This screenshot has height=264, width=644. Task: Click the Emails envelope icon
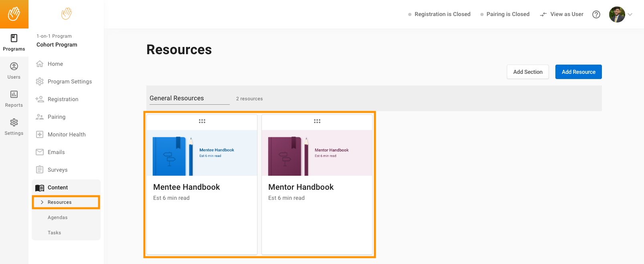click(40, 152)
